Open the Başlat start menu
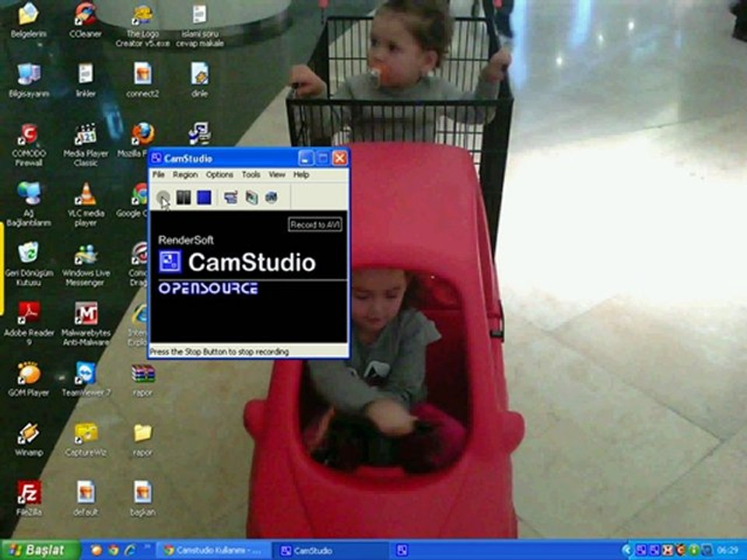The image size is (747, 560). pos(40,551)
